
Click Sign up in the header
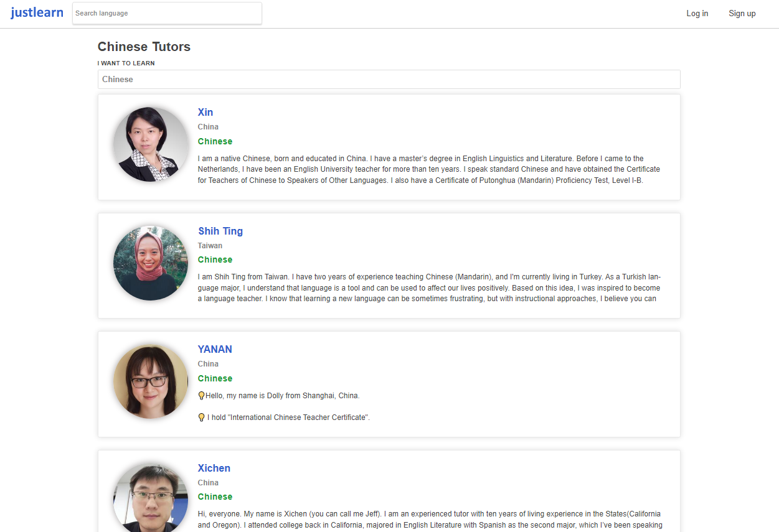pyautogui.click(x=742, y=14)
